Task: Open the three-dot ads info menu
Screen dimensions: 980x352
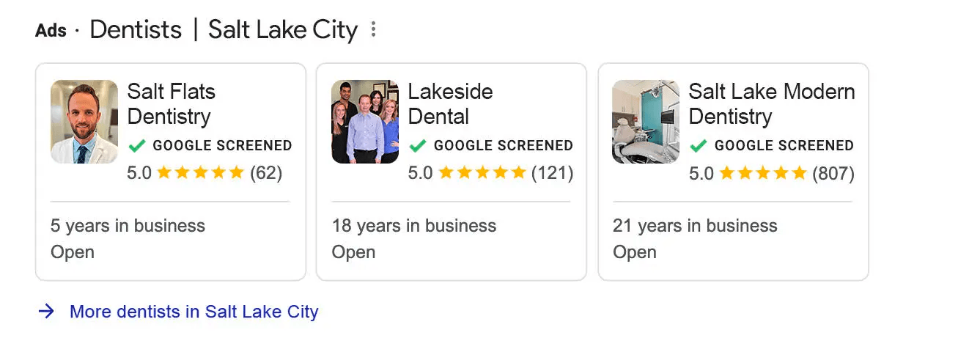Action: coord(374,30)
